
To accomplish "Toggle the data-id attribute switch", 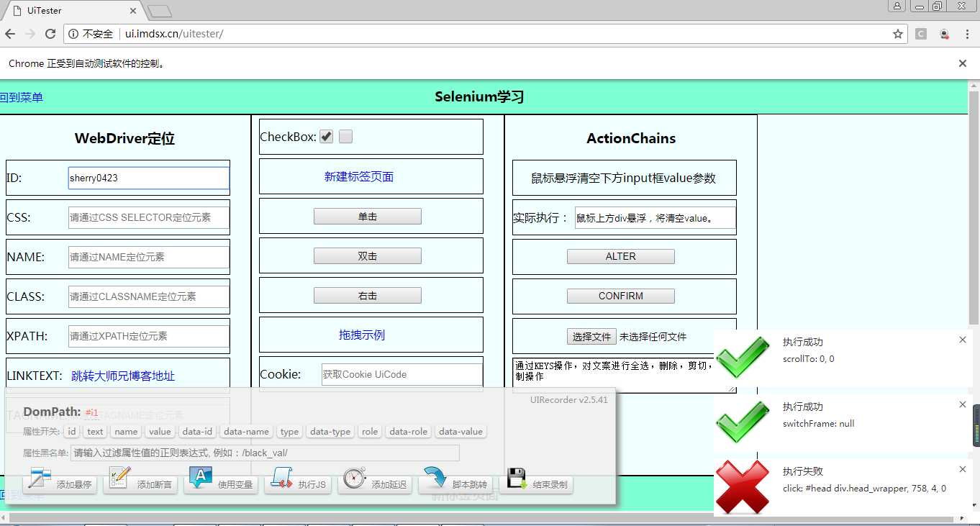I will [x=197, y=432].
